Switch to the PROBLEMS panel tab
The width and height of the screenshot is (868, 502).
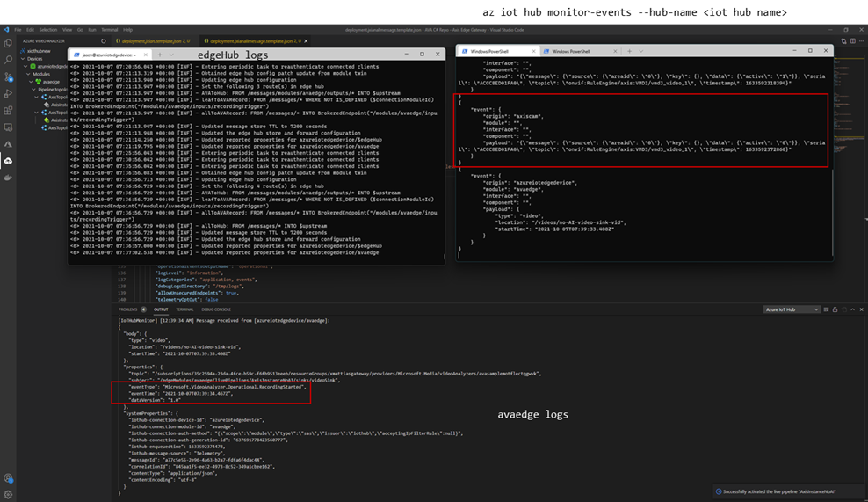point(128,309)
